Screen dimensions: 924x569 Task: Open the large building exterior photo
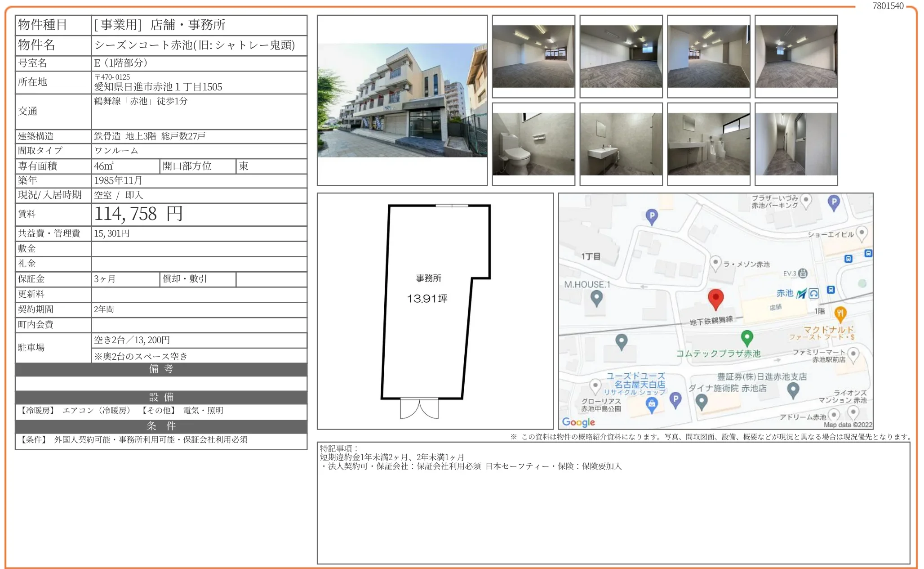pyautogui.click(x=402, y=100)
